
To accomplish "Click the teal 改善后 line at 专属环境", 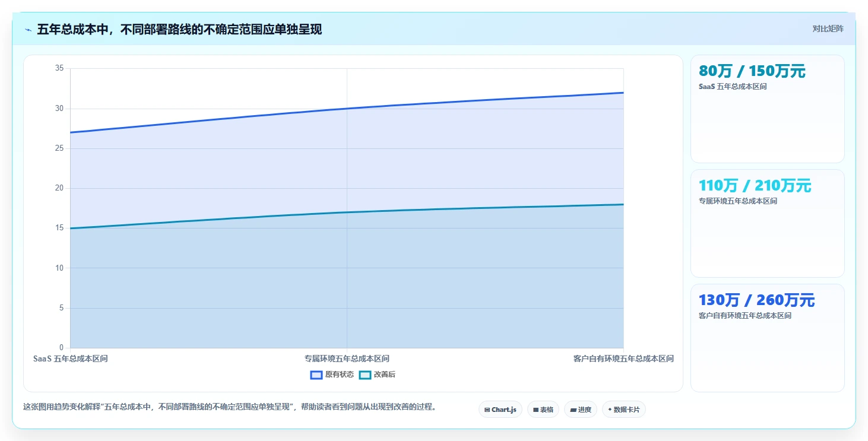I will tap(347, 212).
